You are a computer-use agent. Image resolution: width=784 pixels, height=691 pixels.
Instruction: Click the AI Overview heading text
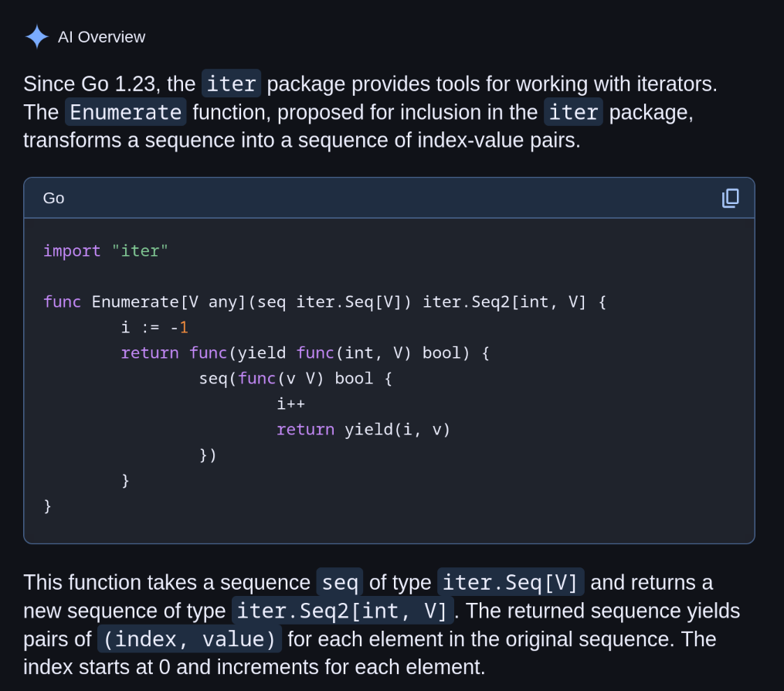click(101, 37)
